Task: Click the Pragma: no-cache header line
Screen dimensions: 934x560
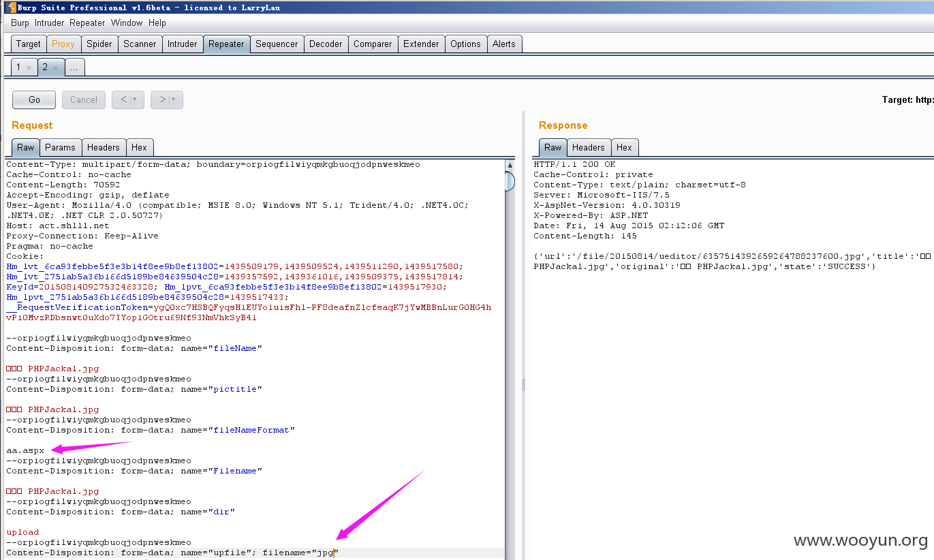Action: coord(50,246)
